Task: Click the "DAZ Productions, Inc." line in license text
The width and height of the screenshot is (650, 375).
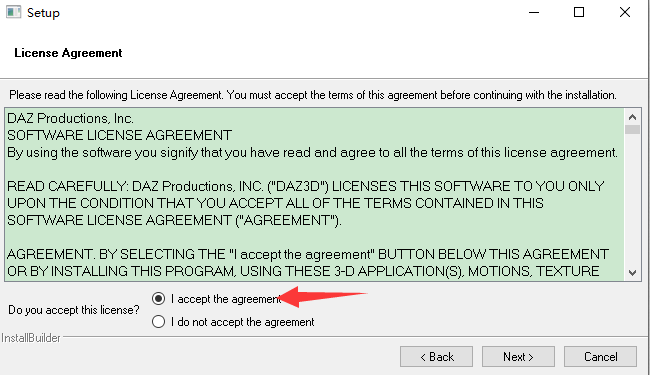Action: click(x=70, y=119)
